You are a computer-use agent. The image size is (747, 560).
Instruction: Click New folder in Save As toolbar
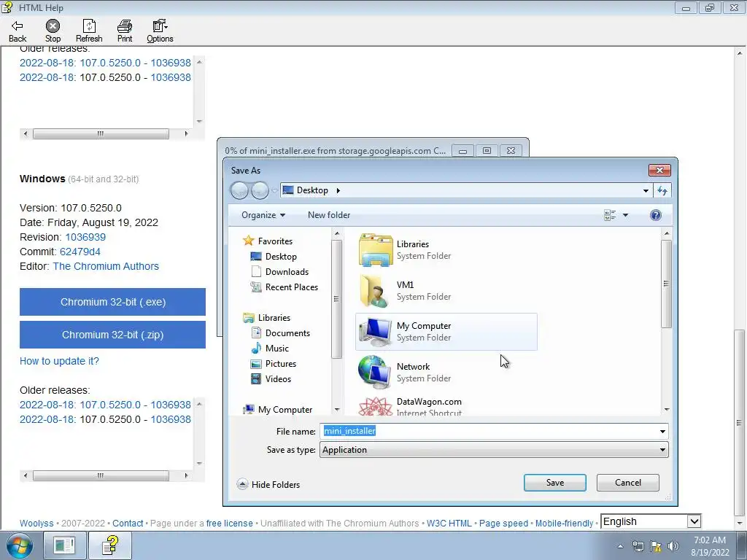click(x=329, y=215)
